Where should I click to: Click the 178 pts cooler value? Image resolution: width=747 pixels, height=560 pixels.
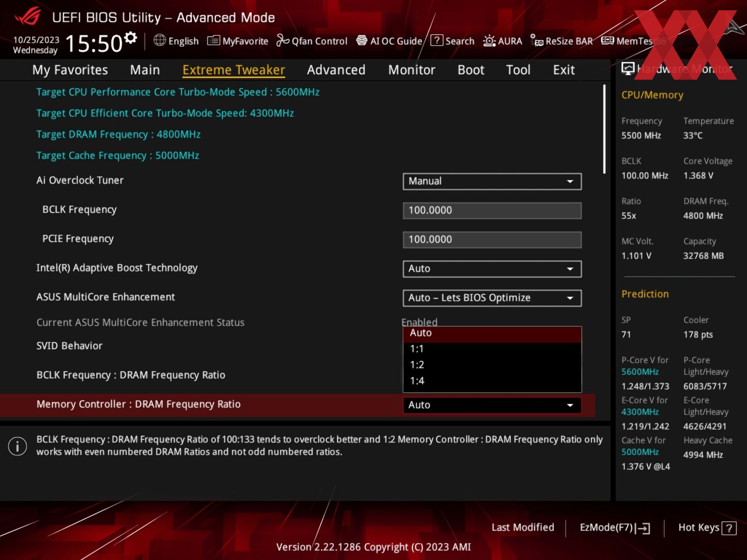click(x=698, y=335)
